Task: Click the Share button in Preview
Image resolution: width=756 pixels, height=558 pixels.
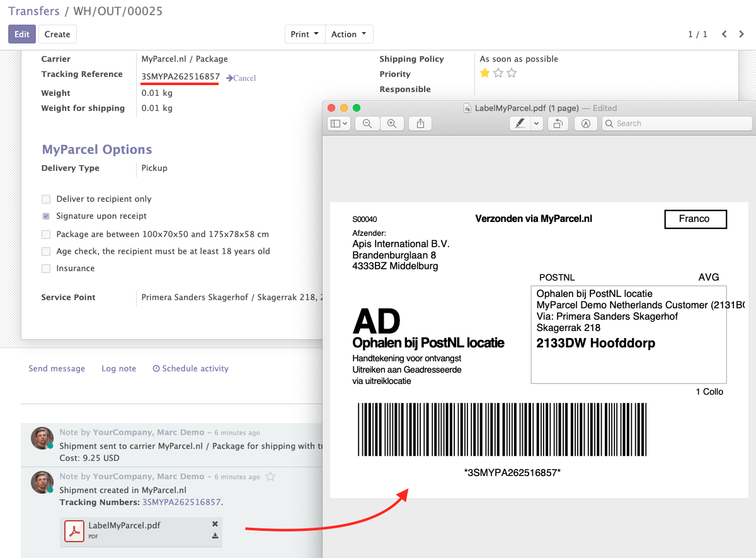Action: pos(420,124)
